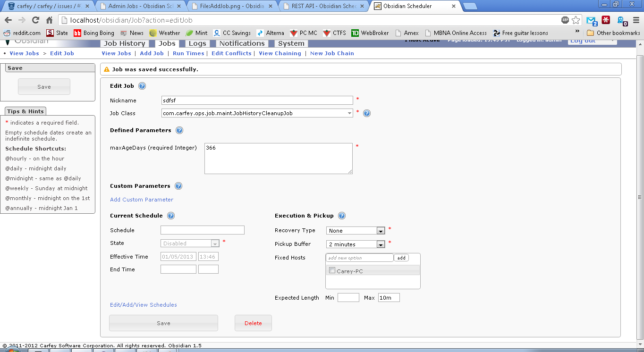Click help icon next to Edit Job
The image size is (644, 352).
[142, 86]
